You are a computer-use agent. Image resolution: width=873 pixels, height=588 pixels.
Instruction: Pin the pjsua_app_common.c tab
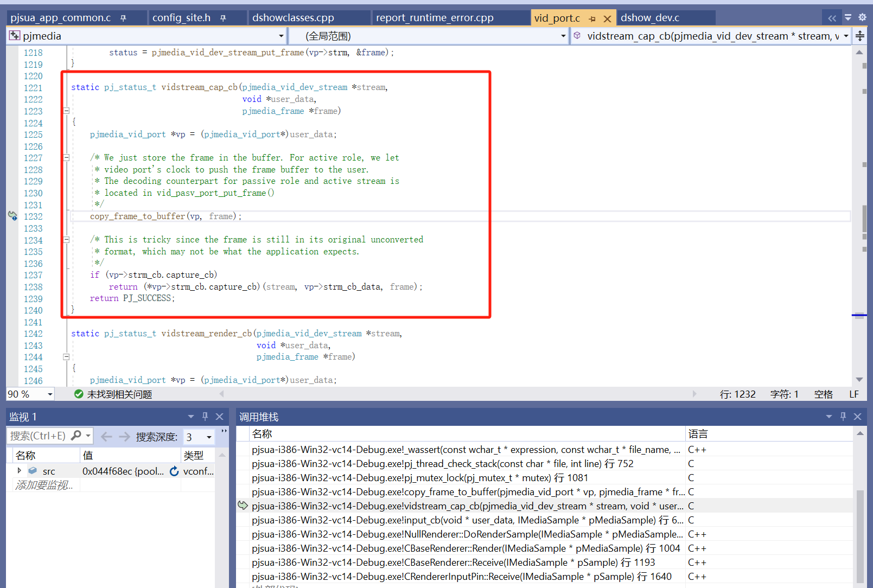point(124,18)
